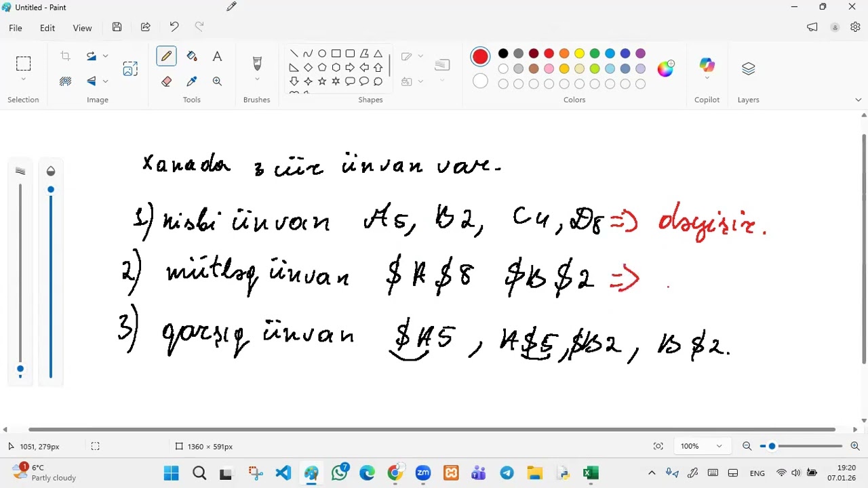The height and width of the screenshot is (488, 868).
Task: Choose the purple color swatch
Action: point(640,54)
